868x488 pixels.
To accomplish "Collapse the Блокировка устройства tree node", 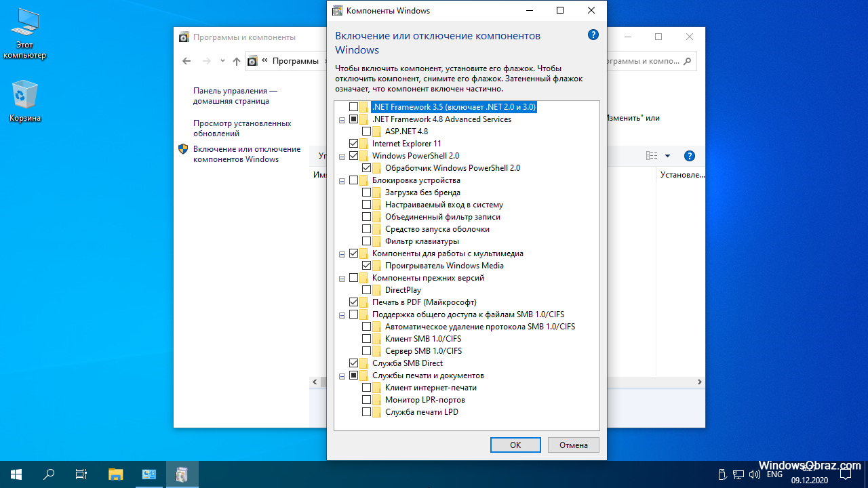I will pyautogui.click(x=342, y=180).
